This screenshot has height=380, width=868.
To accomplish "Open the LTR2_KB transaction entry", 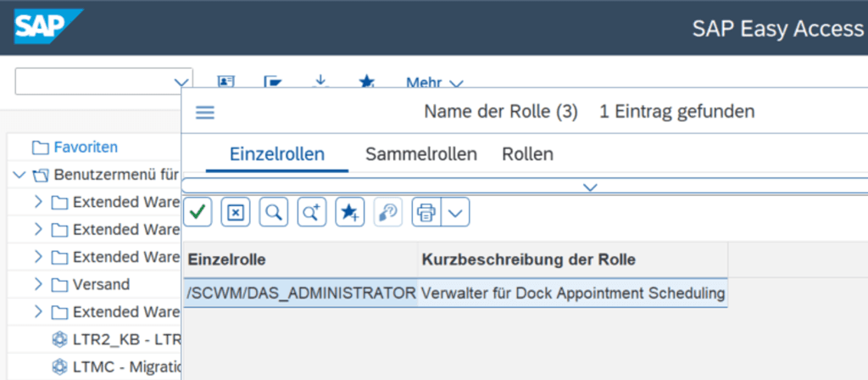I will pyautogui.click(x=127, y=339).
